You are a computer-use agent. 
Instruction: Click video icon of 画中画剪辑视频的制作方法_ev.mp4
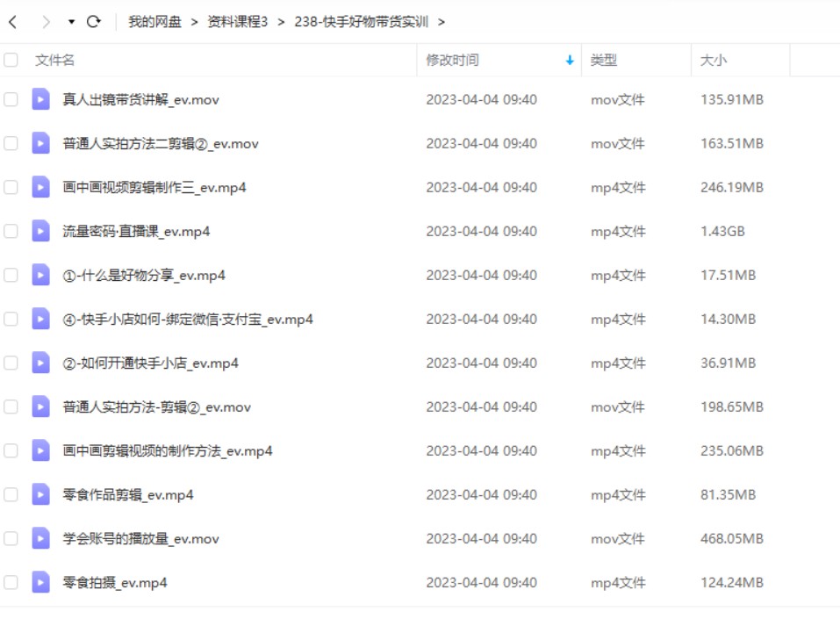coord(40,450)
